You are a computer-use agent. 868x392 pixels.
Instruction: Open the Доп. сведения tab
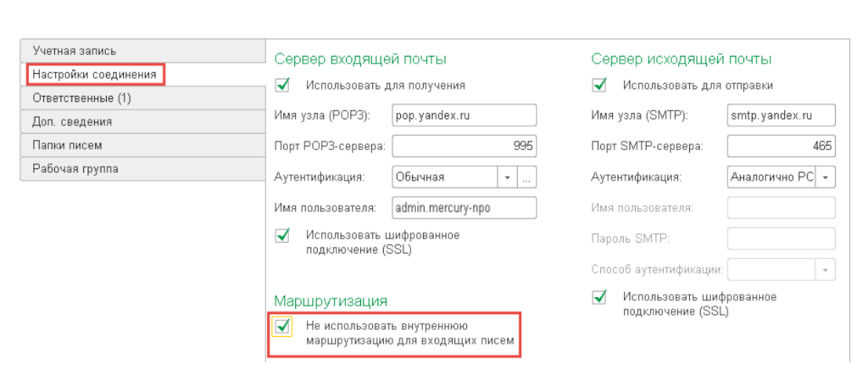pos(72,121)
